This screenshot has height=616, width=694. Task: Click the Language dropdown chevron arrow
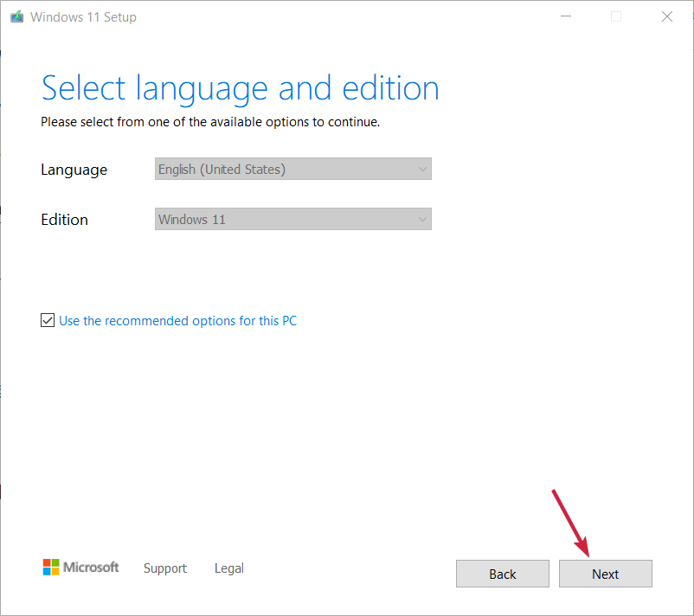tap(421, 169)
